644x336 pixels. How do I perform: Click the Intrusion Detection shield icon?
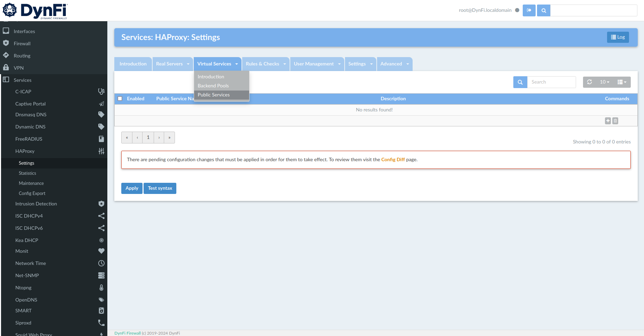click(x=101, y=204)
